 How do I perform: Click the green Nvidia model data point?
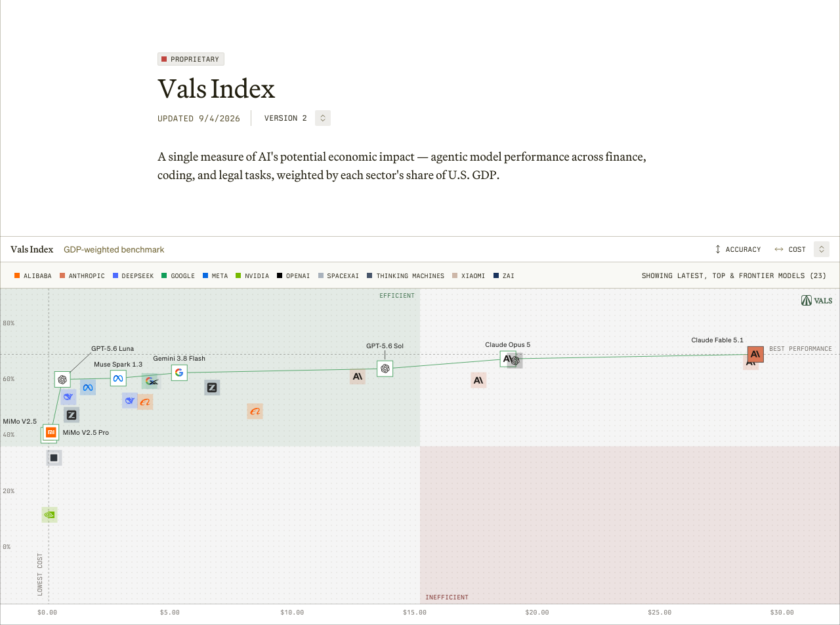49,515
